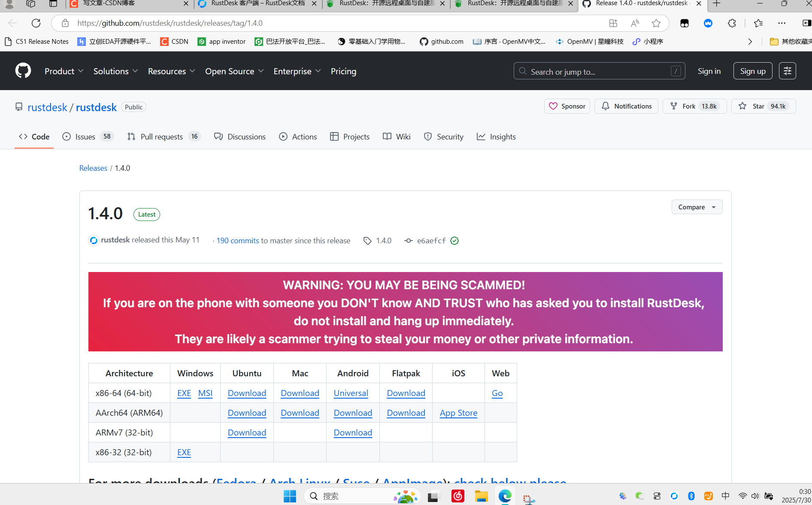Expand the Solutions menu
812x505 pixels.
click(x=116, y=71)
